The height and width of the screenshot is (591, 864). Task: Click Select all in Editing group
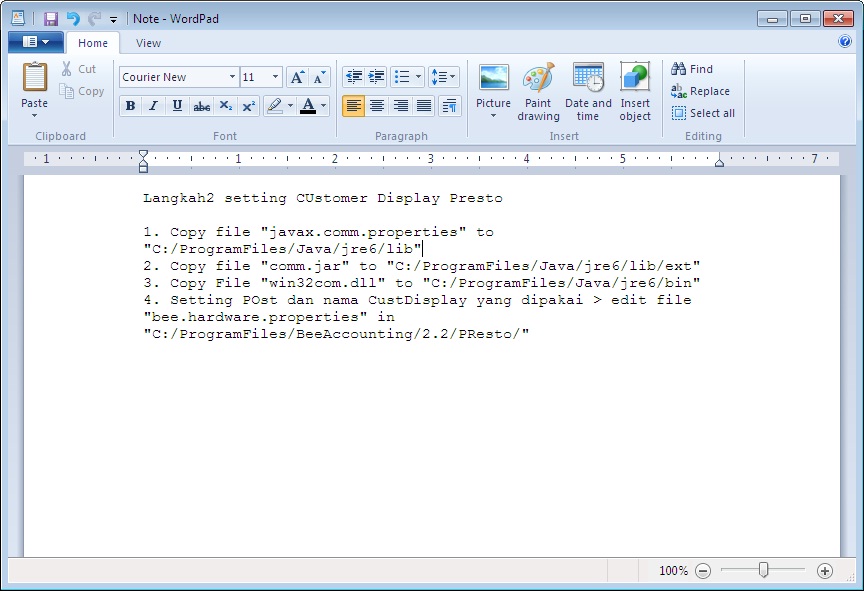click(703, 113)
